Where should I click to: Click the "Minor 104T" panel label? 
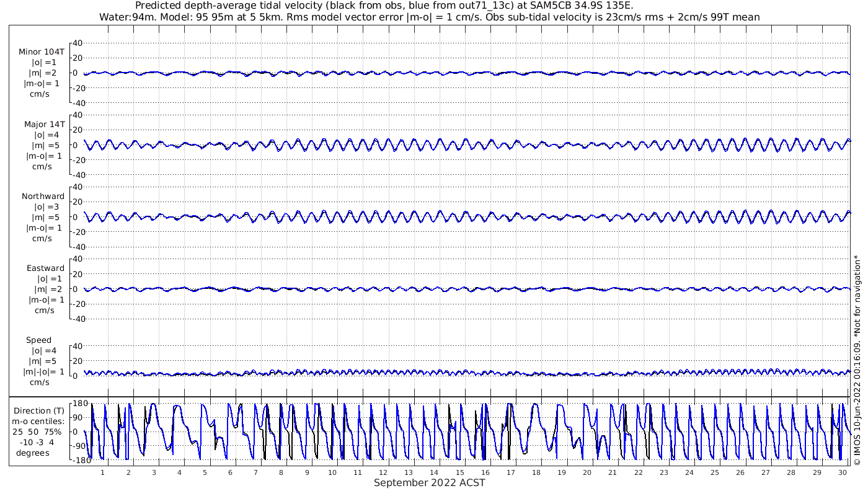coord(42,52)
